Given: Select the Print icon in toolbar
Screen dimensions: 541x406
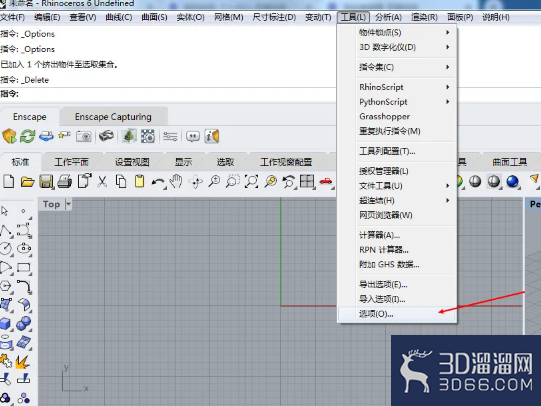Looking at the screenshot, I should tap(65, 181).
